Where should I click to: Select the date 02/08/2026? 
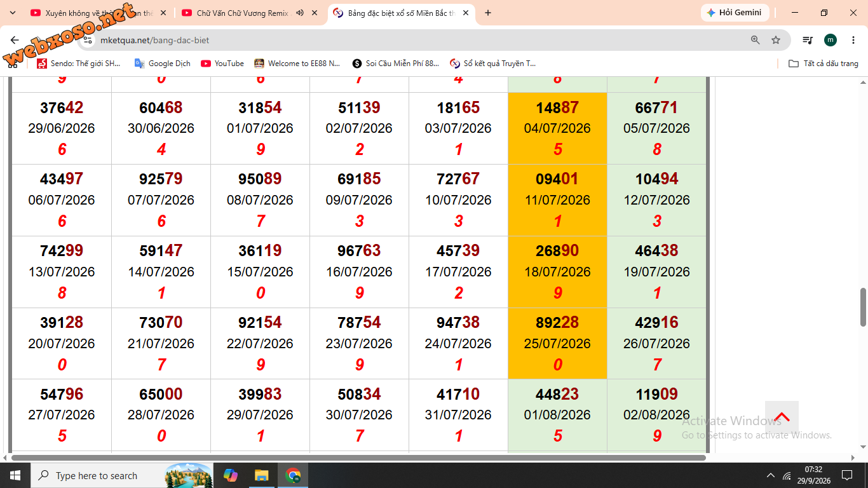656,415
